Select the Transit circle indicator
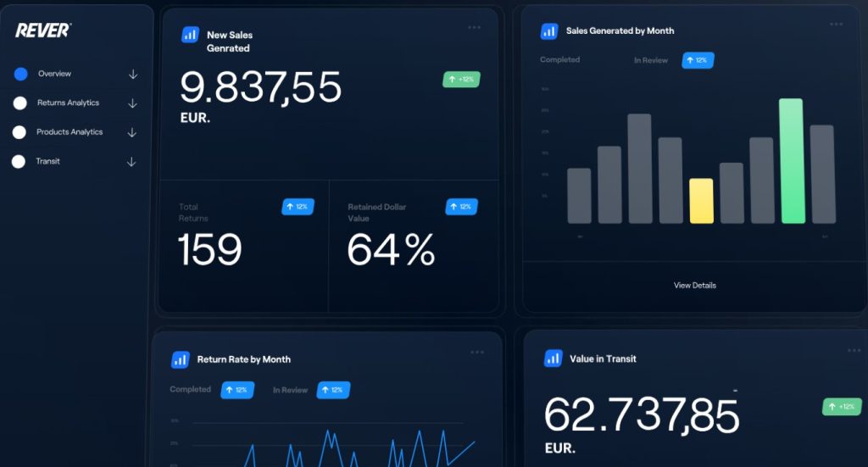 [19, 162]
